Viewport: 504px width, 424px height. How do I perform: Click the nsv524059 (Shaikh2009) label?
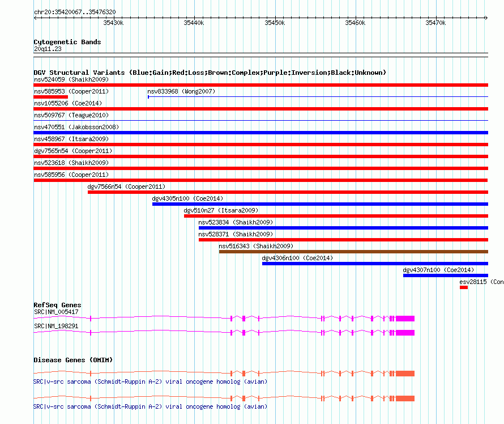71,79
